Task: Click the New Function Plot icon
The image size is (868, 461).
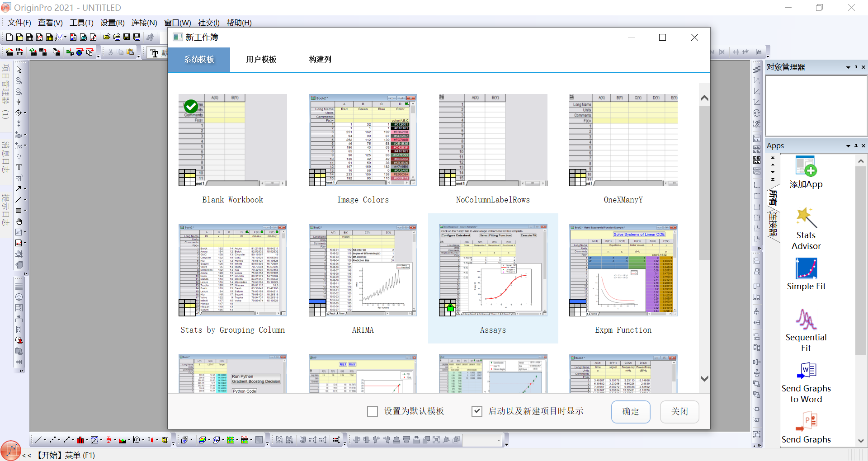Action: (59, 37)
